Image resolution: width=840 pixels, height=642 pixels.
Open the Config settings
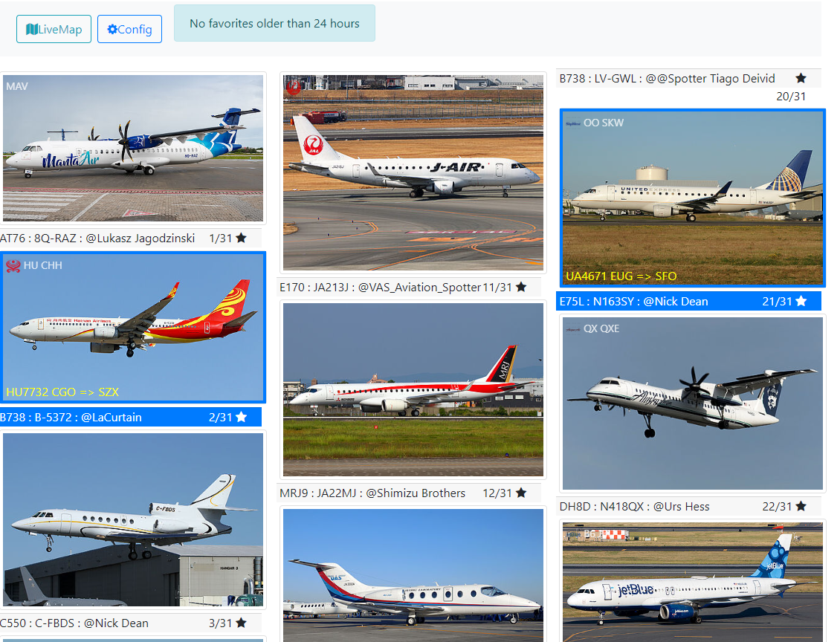tap(129, 29)
